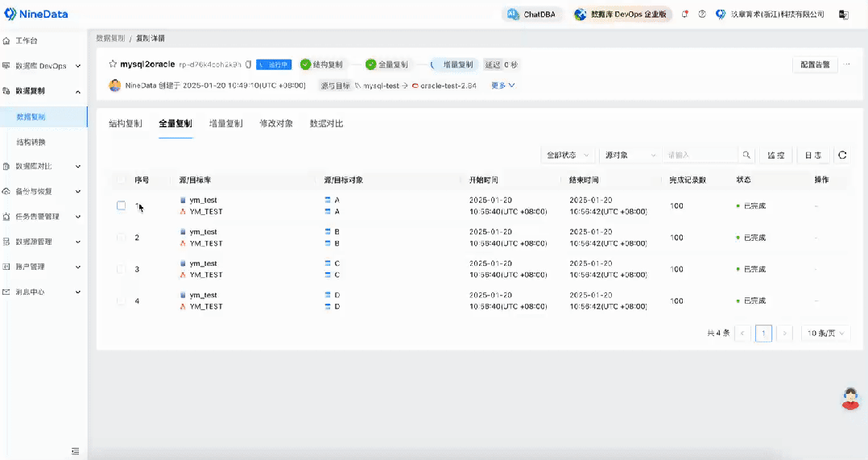Click 数据复制 breadcrumb link
Viewport: 868px width, 460px height.
110,38
